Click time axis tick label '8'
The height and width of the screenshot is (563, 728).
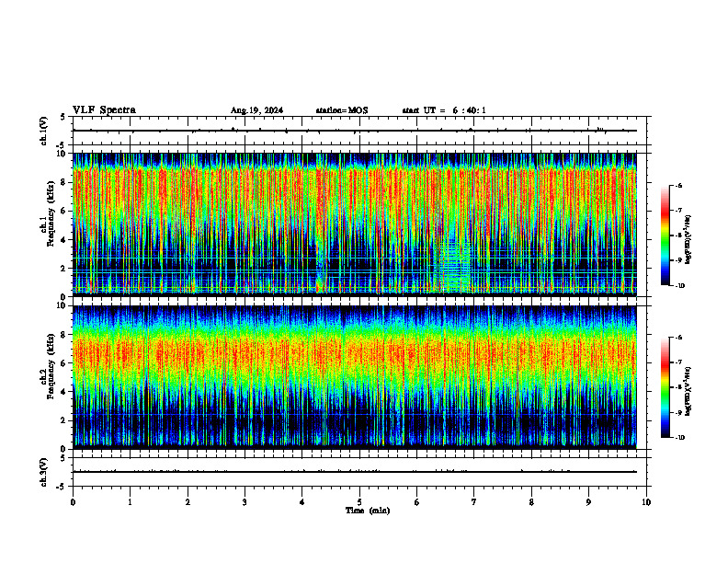tap(531, 502)
